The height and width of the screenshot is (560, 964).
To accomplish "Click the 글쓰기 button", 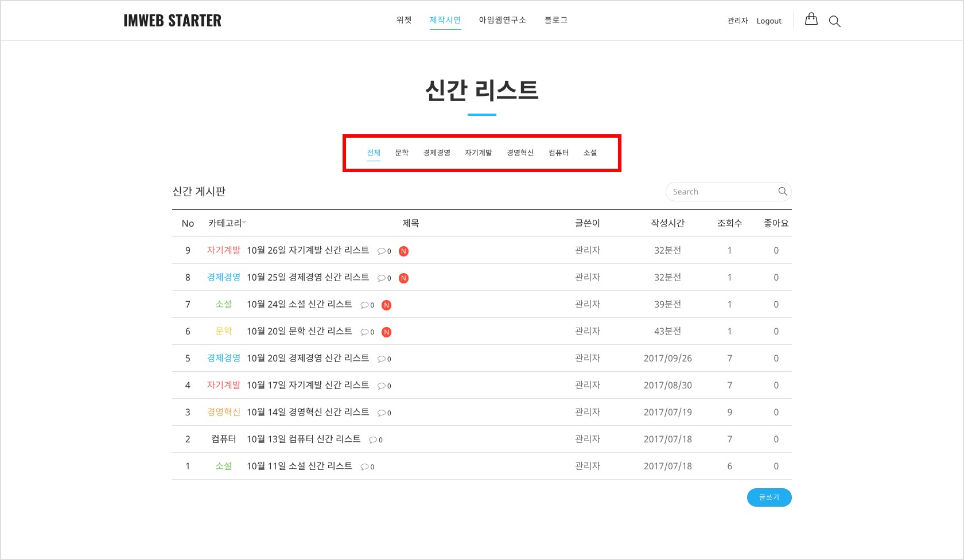I will click(769, 497).
